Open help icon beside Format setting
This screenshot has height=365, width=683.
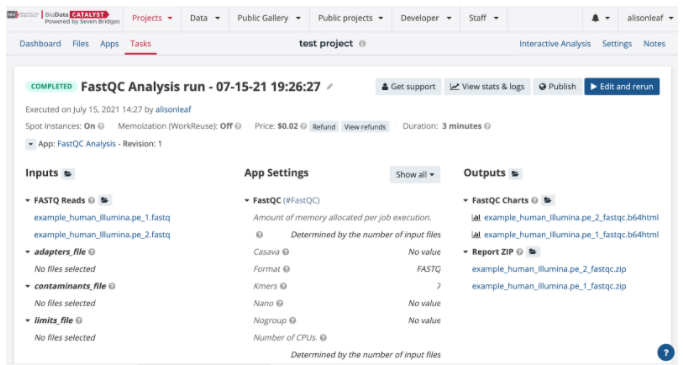point(286,269)
